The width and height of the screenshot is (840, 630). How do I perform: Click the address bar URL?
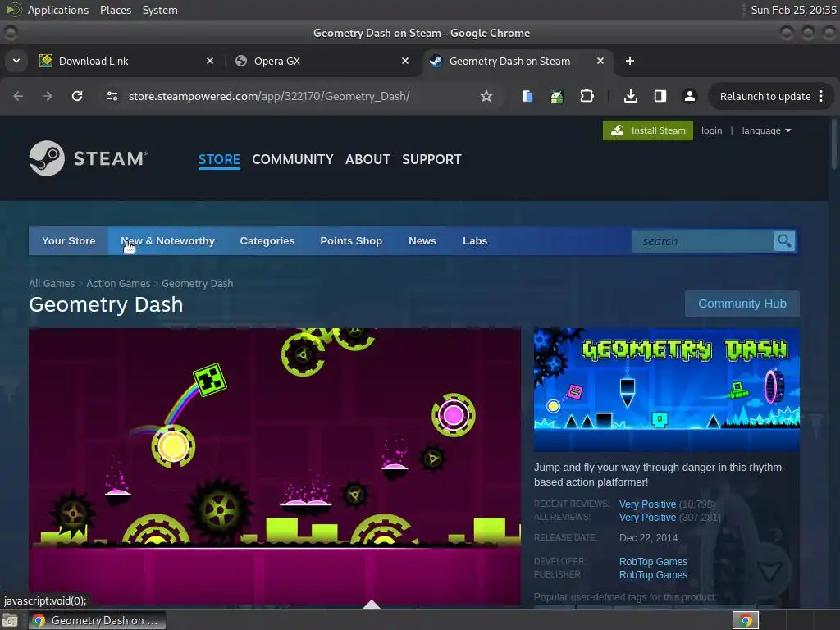(x=269, y=97)
